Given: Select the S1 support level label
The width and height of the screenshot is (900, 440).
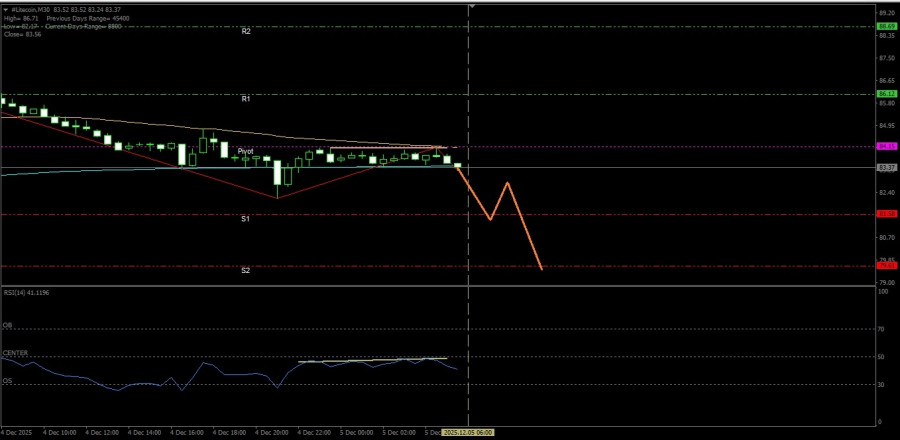Looking at the screenshot, I should [x=245, y=218].
